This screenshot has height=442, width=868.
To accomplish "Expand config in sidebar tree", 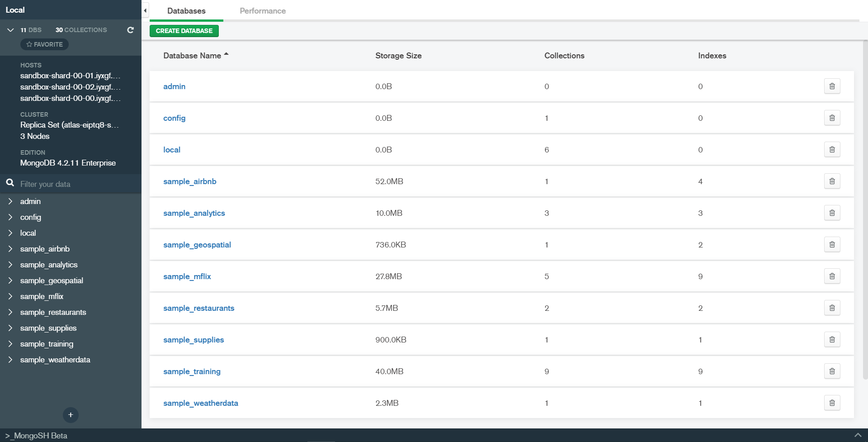I will click(x=10, y=217).
